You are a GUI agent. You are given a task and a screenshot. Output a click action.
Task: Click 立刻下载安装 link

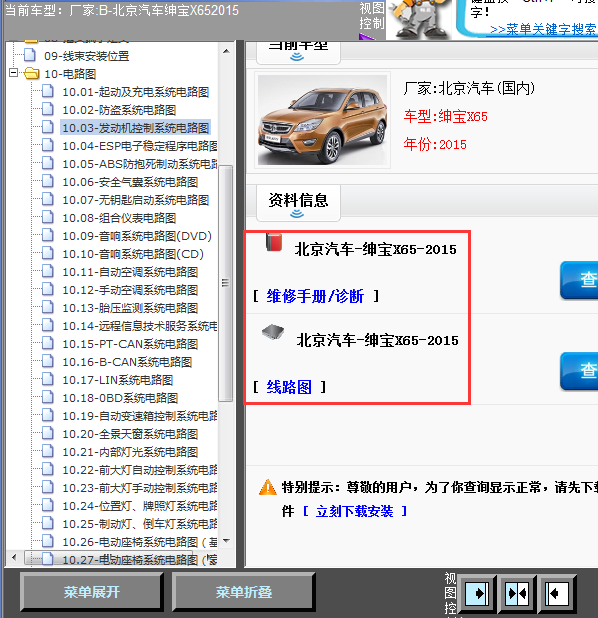click(354, 511)
